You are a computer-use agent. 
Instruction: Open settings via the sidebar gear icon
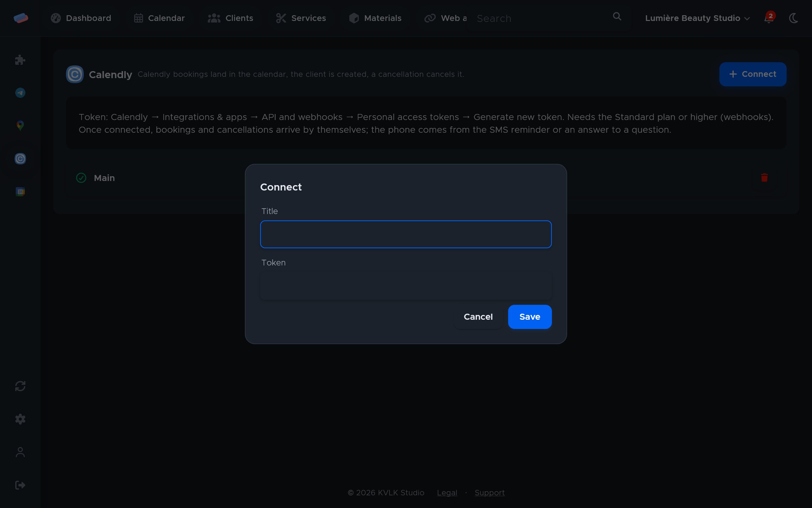(x=20, y=419)
